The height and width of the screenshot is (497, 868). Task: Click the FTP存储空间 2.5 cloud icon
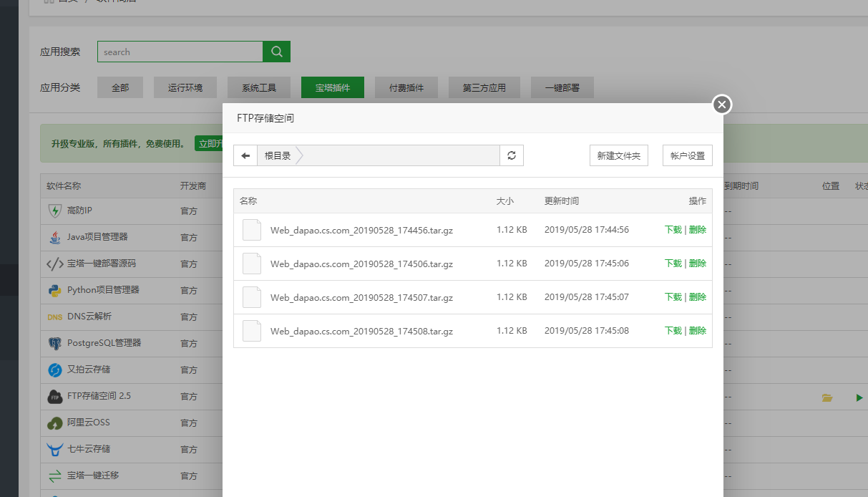[55, 396]
